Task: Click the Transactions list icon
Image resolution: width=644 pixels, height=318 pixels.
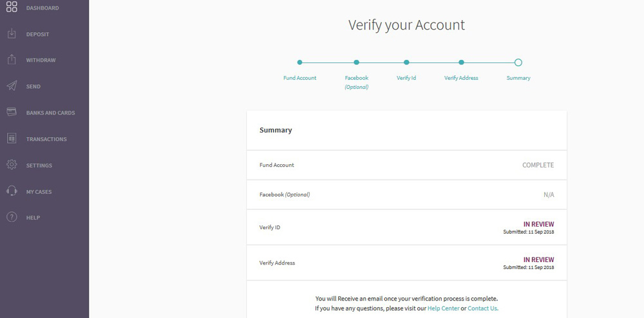Action: pyautogui.click(x=12, y=138)
